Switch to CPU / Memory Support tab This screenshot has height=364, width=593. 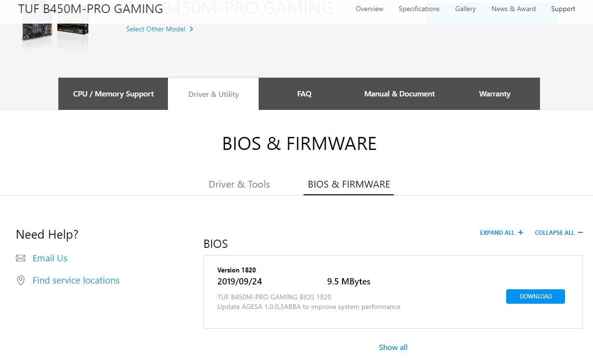coord(113,94)
